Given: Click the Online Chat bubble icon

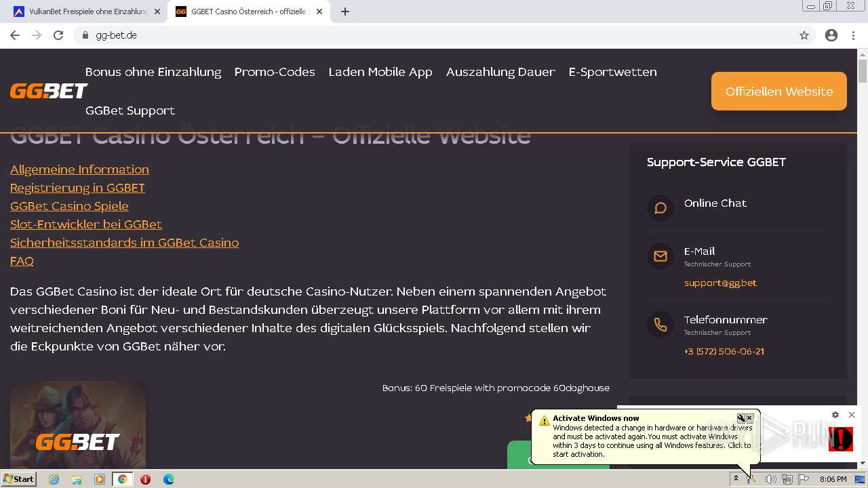Looking at the screenshot, I should (660, 208).
